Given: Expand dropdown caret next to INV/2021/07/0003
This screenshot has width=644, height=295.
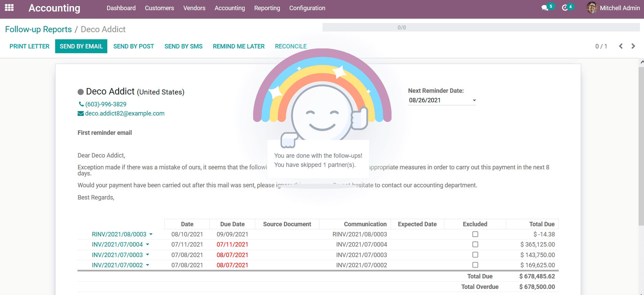Looking at the screenshot, I should tap(148, 255).
